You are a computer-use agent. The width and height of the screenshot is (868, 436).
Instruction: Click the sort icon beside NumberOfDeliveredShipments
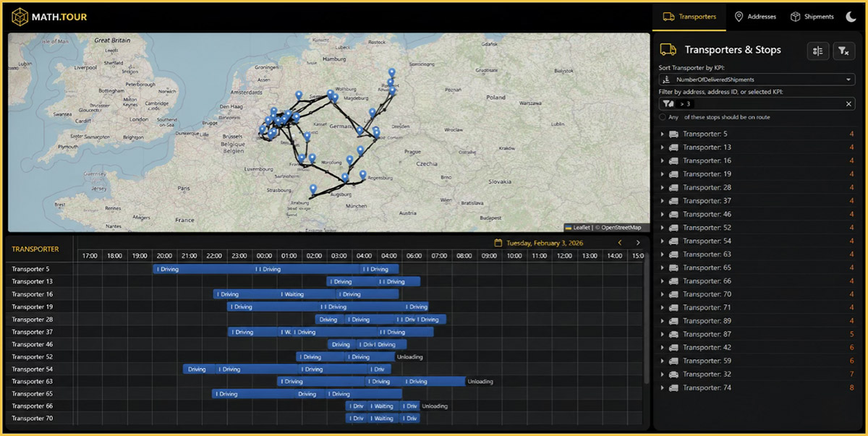(x=665, y=80)
